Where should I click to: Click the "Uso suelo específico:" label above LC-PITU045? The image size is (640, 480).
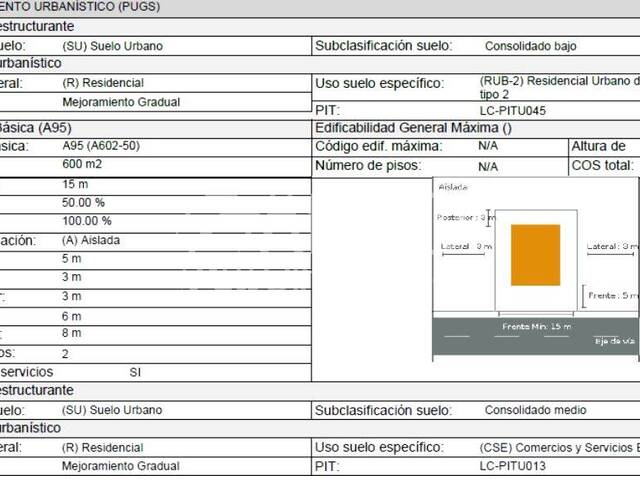pyautogui.click(x=379, y=83)
